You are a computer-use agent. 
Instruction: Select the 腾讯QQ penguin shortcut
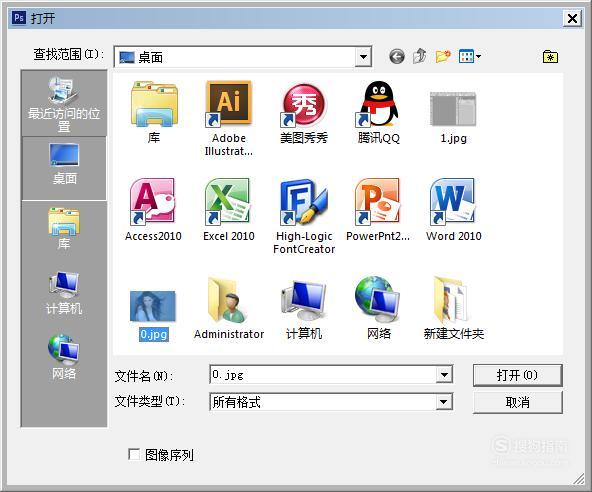coord(378,104)
